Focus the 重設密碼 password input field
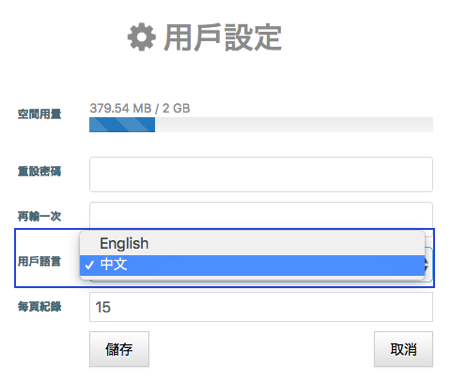The height and width of the screenshot is (385, 451). point(261,174)
